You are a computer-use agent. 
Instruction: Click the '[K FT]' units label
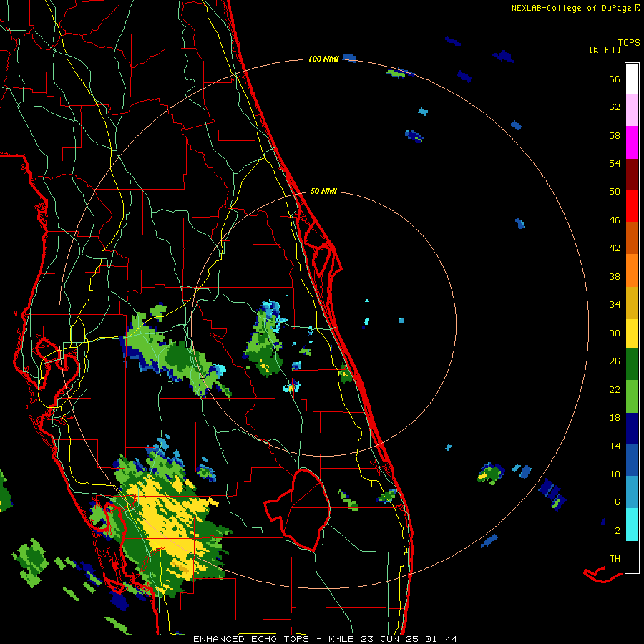605,50
